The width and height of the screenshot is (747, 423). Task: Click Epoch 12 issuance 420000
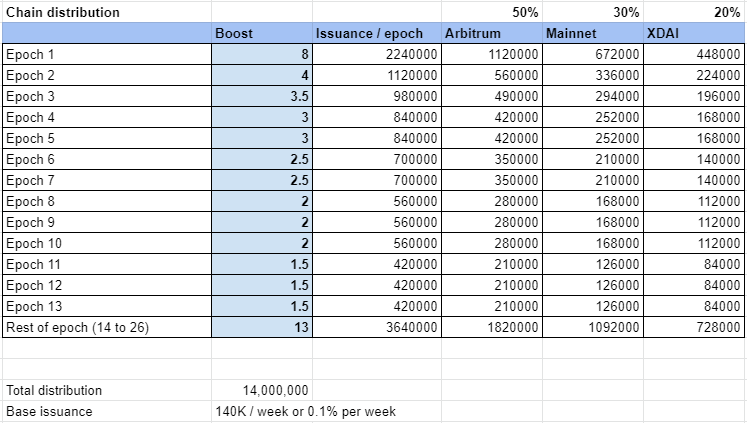point(377,285)
